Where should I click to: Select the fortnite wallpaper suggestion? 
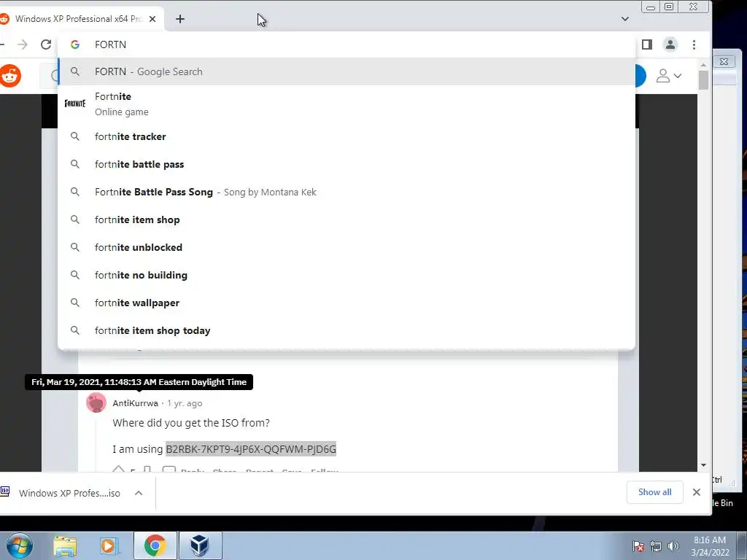click(347, 303)
